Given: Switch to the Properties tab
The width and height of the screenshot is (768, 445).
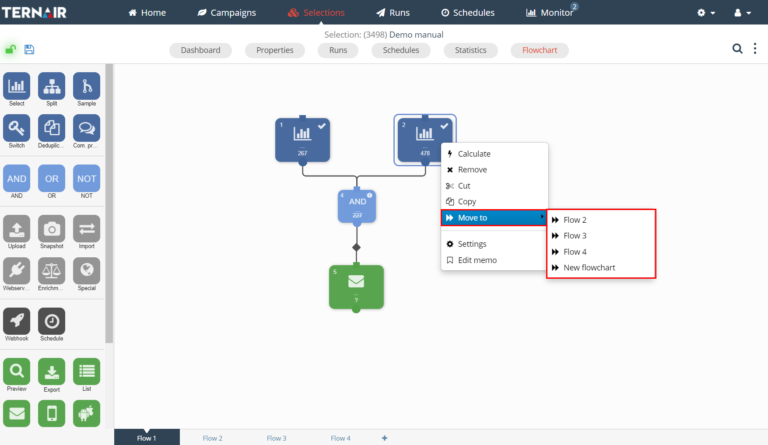Looking at the screenshot, I should point(275,50).
